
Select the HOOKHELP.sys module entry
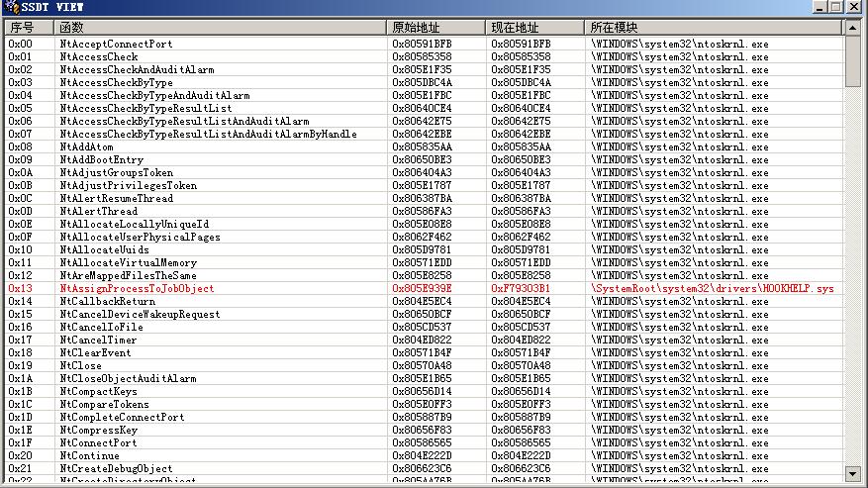click(x=712, y=289)
